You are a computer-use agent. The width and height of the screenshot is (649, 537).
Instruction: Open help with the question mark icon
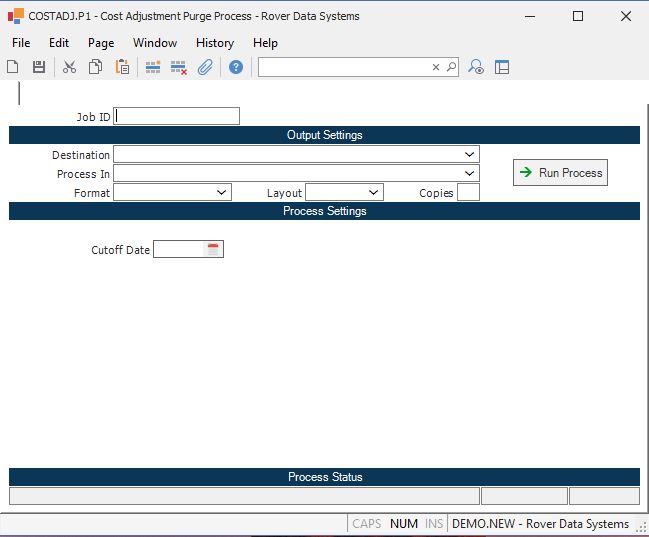coord(236,67)
